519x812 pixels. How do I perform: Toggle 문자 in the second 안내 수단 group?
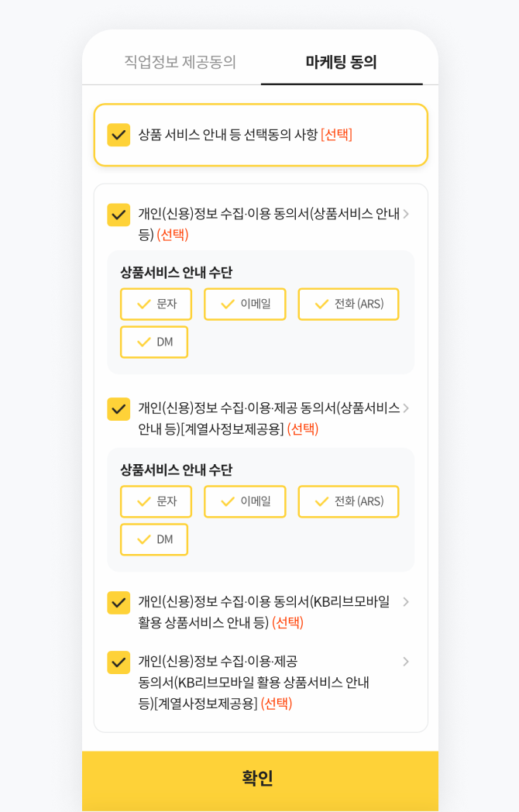pyautogui.click(x=156, y=501)
